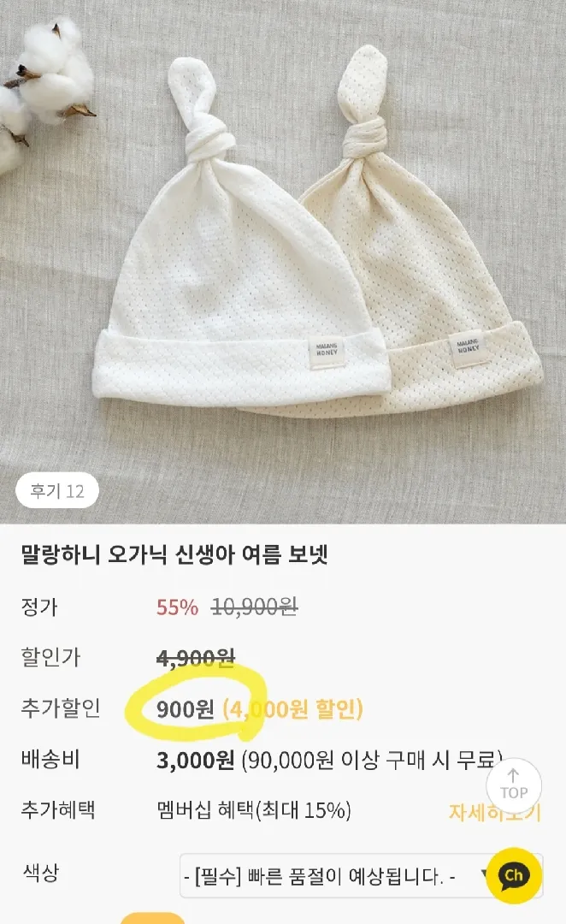Tap the 55% discount rate label
Viewport: 566px width, 924px height.
click(x=177, y=607)
